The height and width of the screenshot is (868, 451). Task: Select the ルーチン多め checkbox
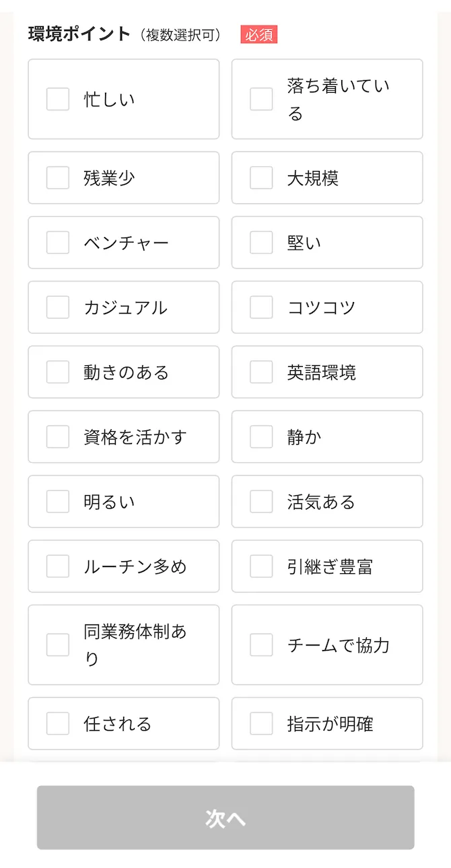tap(57, 566)
